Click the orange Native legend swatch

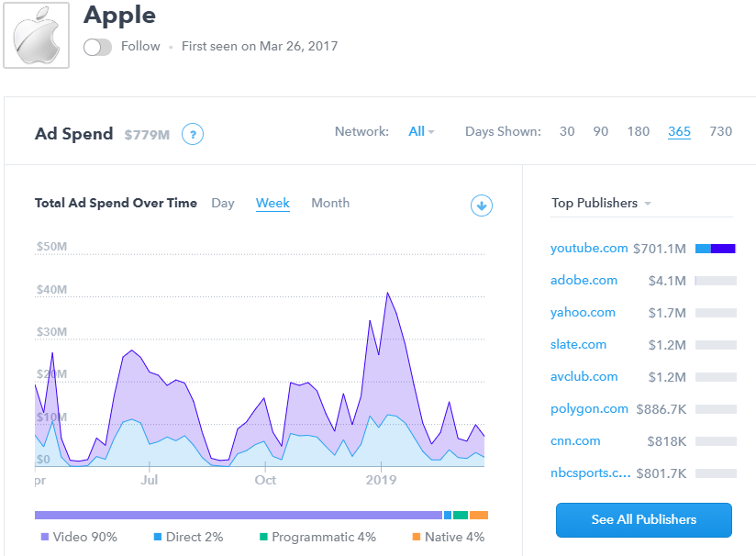pos(416,537)
